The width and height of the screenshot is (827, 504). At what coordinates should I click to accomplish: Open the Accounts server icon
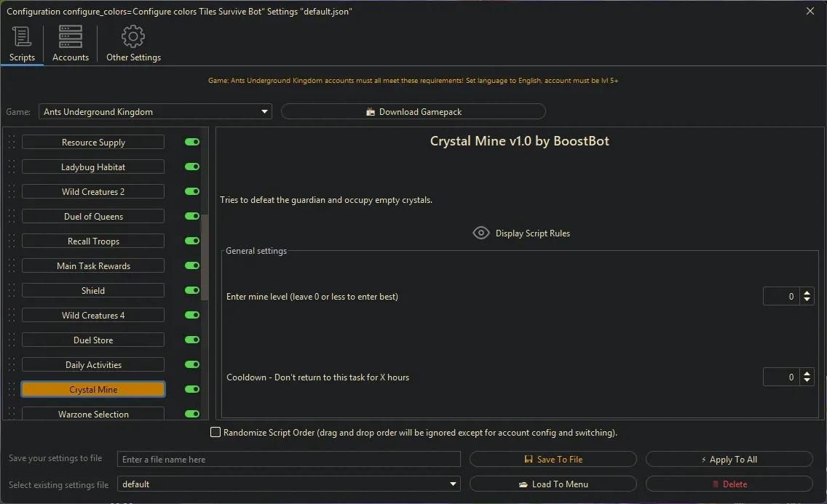[x=71, y=37]
